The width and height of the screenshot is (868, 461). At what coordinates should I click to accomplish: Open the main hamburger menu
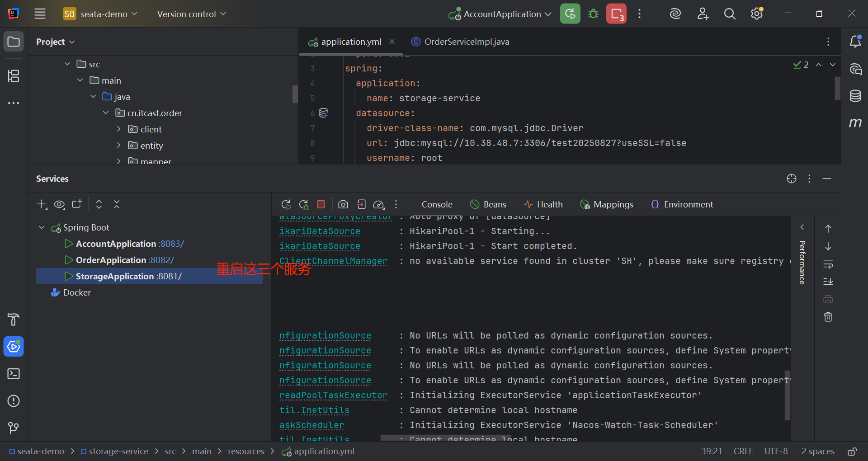[40, 14]
